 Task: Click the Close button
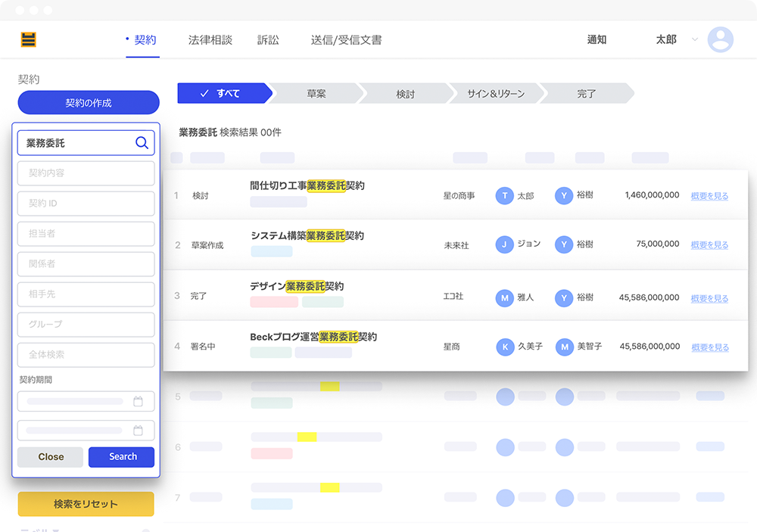click(50, 456)
